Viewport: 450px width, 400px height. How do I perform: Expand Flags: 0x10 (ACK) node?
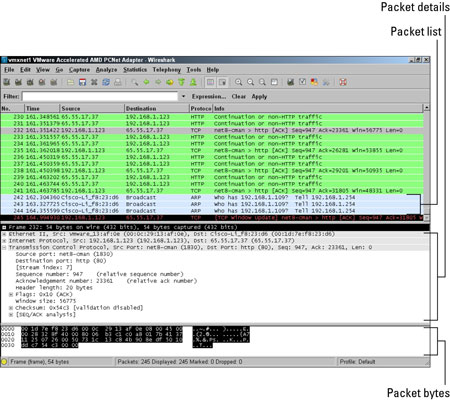[11, 294]
